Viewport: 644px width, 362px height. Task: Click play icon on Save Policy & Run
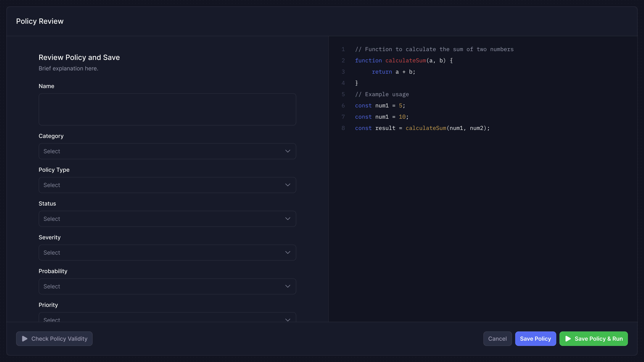coord(568,338)
